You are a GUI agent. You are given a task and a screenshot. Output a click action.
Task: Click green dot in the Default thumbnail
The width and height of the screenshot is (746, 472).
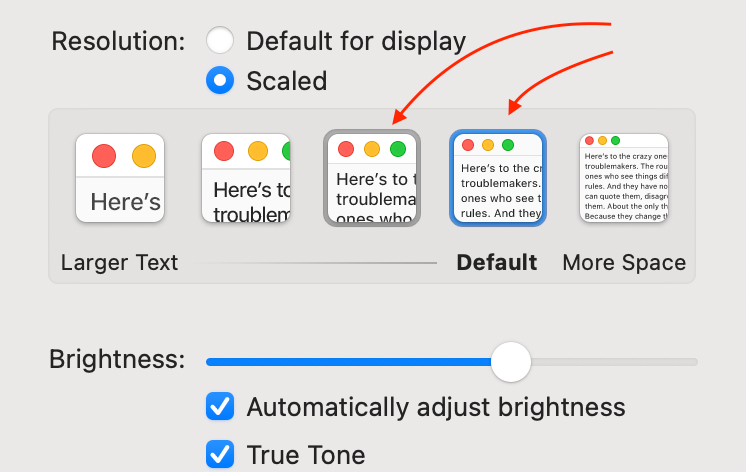pos(508,145)
